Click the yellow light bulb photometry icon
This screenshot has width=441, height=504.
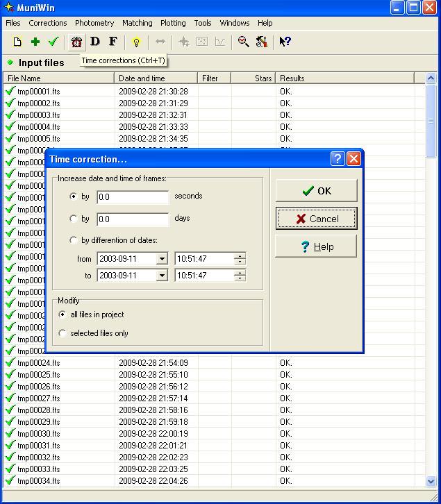click(136, 42)
